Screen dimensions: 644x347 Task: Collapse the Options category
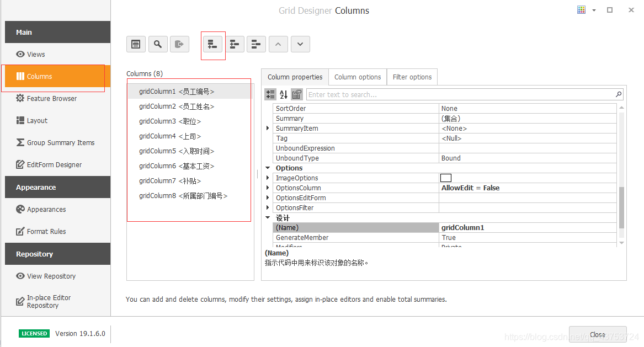pos(268,168)
